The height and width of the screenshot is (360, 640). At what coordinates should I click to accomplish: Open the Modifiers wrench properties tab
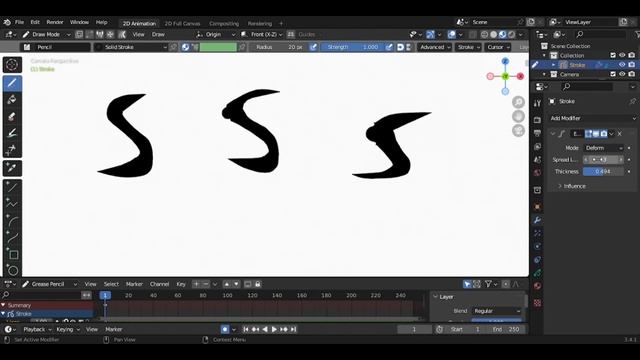click(x=537, y=220)
